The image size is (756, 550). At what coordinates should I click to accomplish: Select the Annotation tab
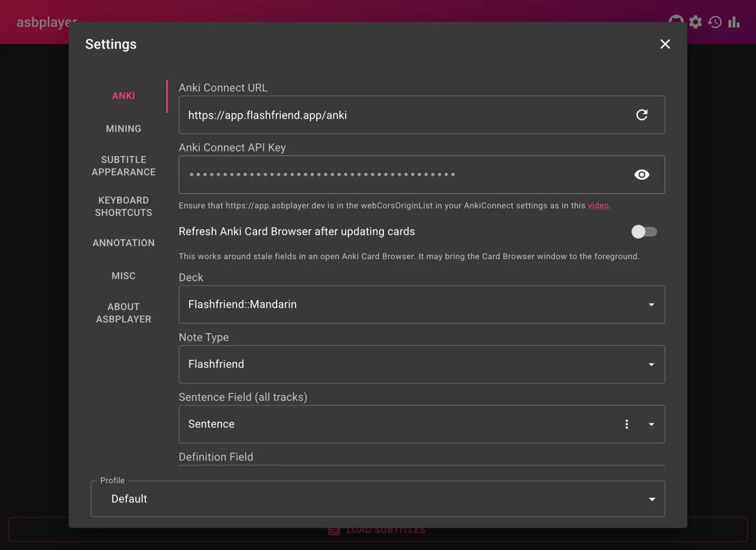pyautogui.click(x=124, y=243)
